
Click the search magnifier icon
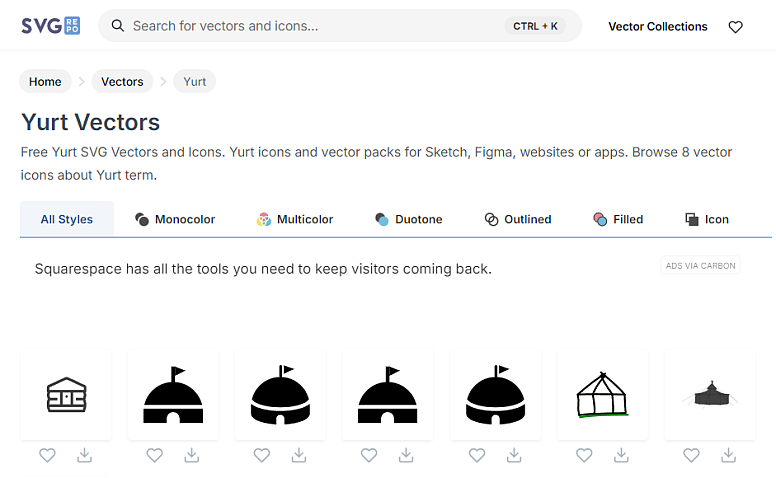pos(117,26)
